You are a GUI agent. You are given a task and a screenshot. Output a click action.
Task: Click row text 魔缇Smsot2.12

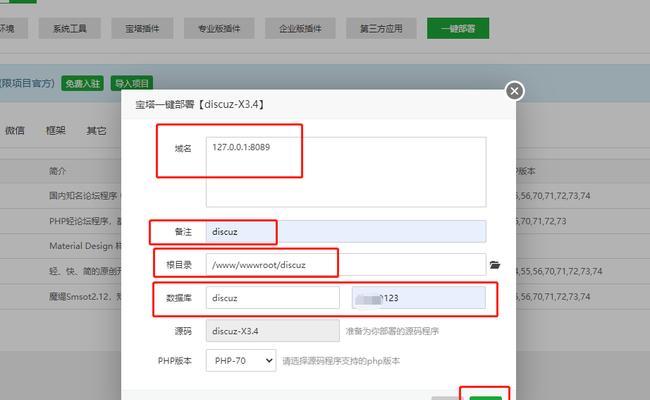(x=80, y=296)
